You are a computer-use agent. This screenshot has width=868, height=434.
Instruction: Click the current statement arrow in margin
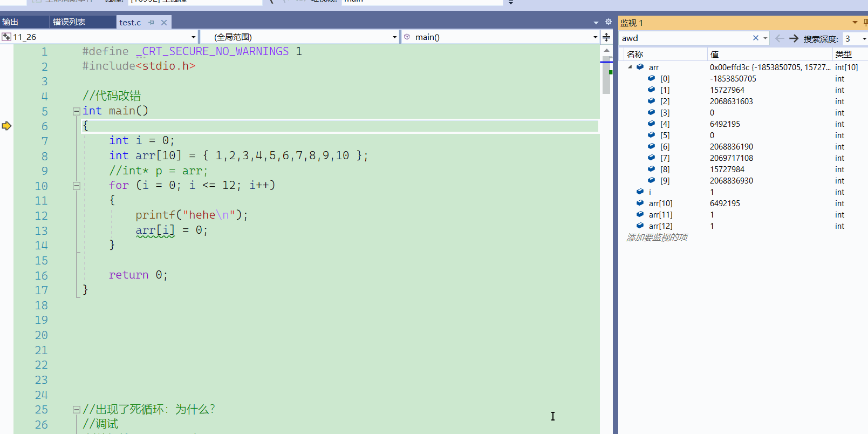coord(6,126)
